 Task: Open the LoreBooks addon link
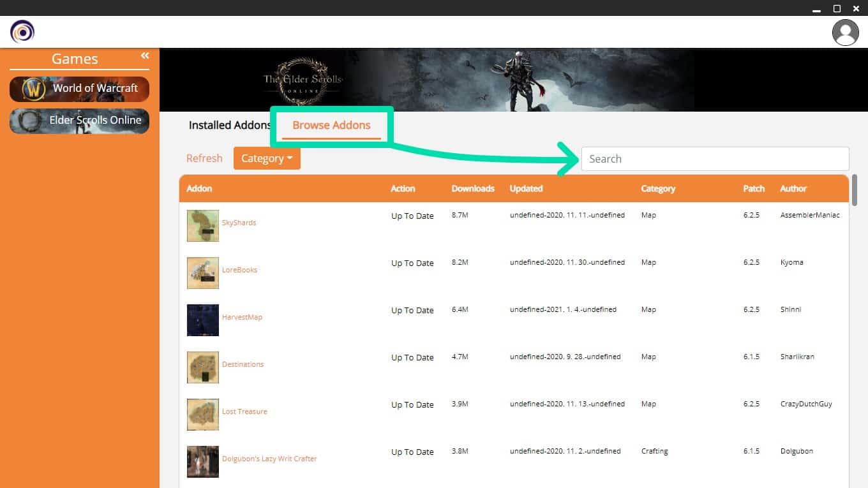pyautogui.click(x=239, y=270)
